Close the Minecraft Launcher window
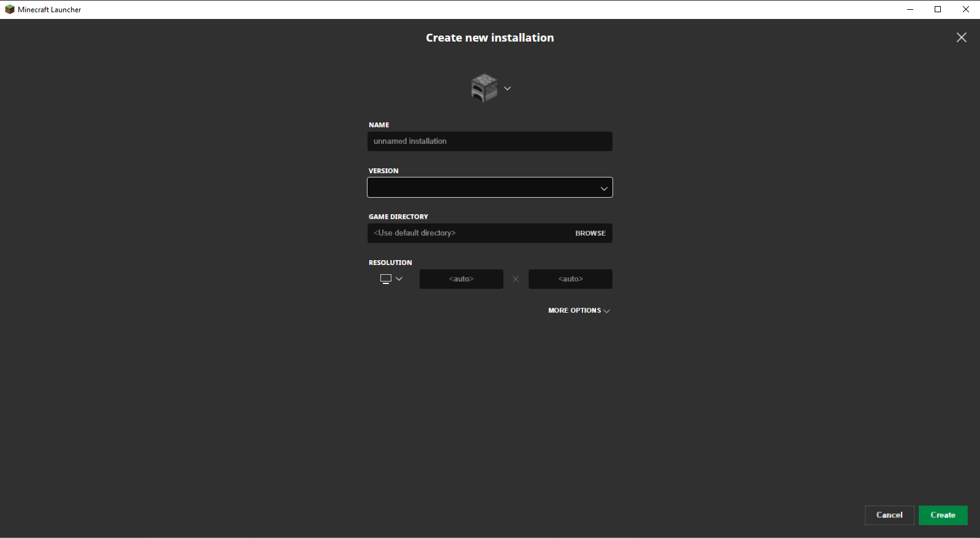Image resolution: width=980 pixels, height=538 pixels. pyautogui.click(x=966, y=9)
